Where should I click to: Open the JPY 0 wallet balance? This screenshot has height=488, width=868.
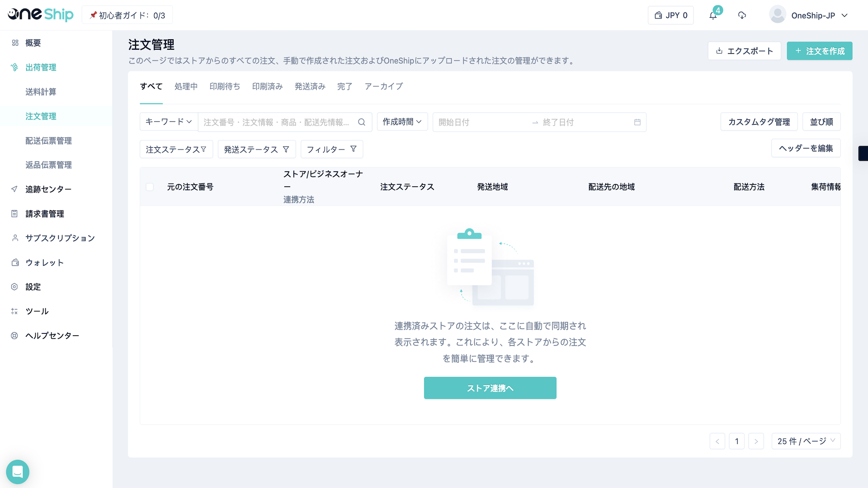671,15
